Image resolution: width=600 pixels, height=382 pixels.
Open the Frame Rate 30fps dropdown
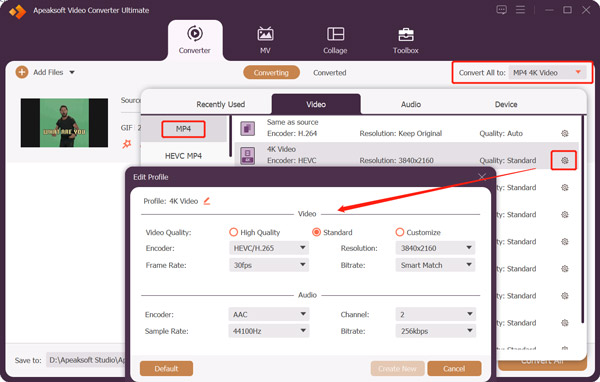(269, 265)
